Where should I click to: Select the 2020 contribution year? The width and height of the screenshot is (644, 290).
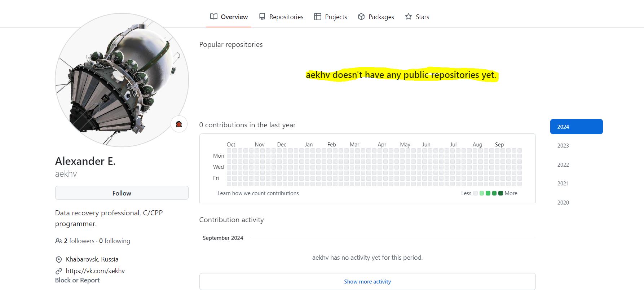[563, 203]
